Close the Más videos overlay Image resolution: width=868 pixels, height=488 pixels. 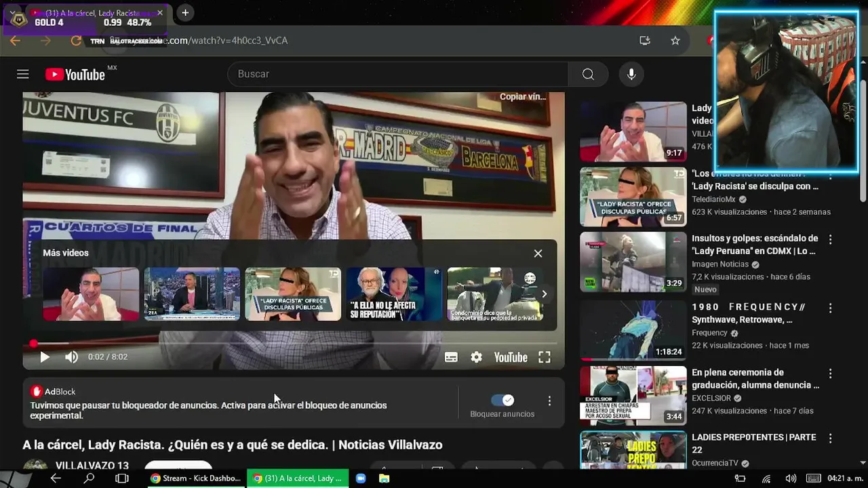[x=538, y=253]
